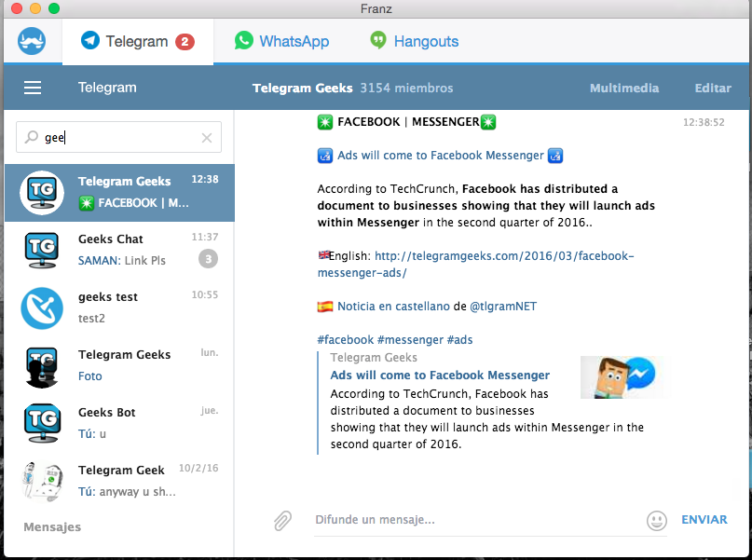Image resolution: width=752 pixels, height=560 pixels.
Task: Click the Geeks Bot TG avatar
Action: 42,423
